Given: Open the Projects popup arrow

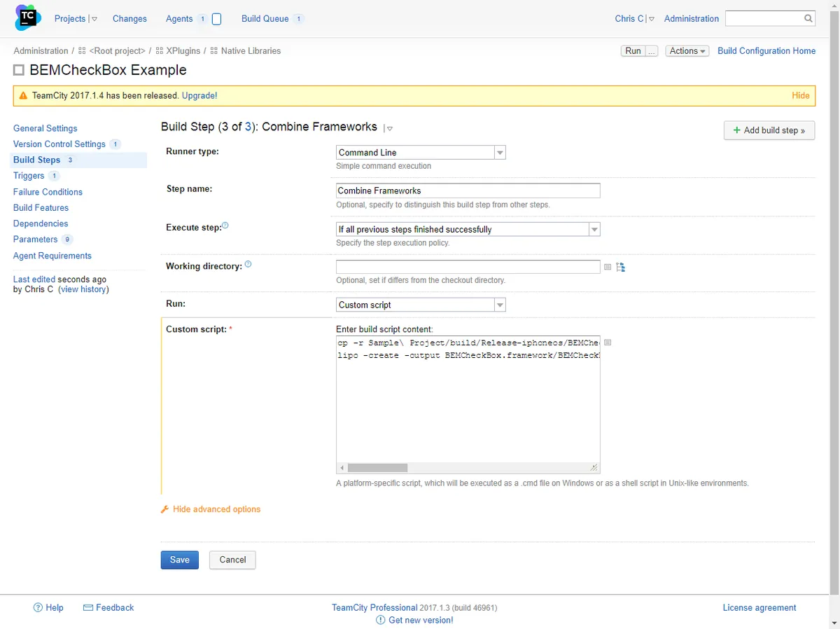Looking at the screenshot, I should click(x=94, y=19).
